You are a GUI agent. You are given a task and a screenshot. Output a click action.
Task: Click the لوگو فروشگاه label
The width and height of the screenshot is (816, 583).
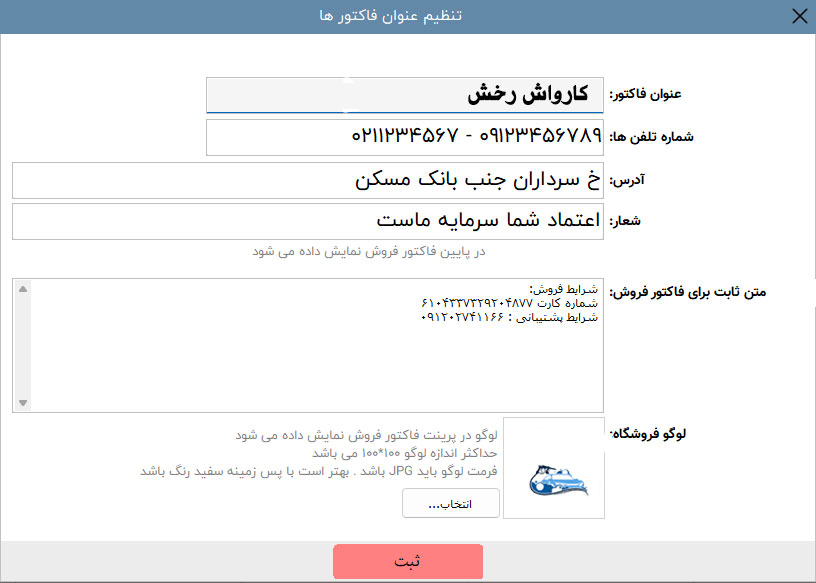(x=648, y=434)
